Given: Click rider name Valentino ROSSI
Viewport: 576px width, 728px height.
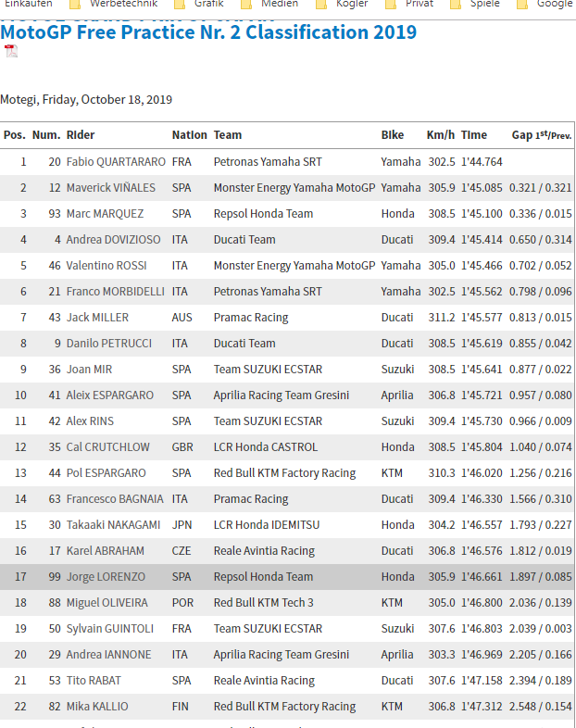Looking at the screenshot, I should point(106,266).
